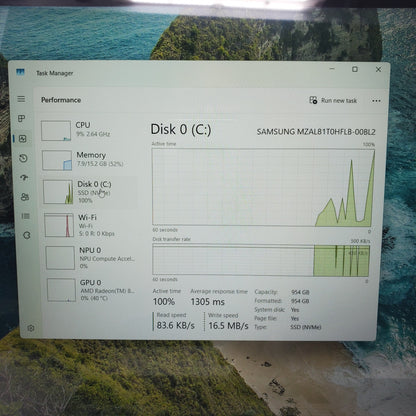416x416 pixels.
Task: Click the Disk transfer rate graph
Action: tap(261, 260)
